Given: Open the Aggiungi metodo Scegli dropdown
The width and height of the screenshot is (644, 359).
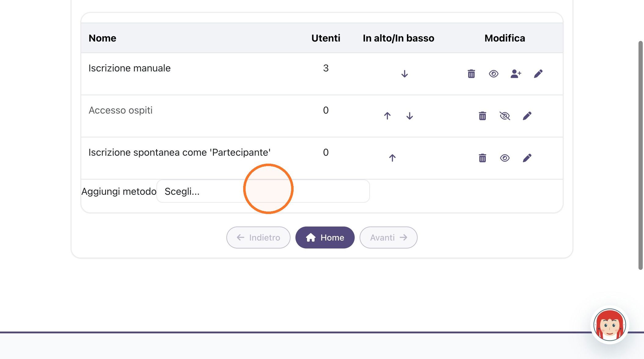Looking at the screenshot, I should pyautogui.click(x=263, y=191).
